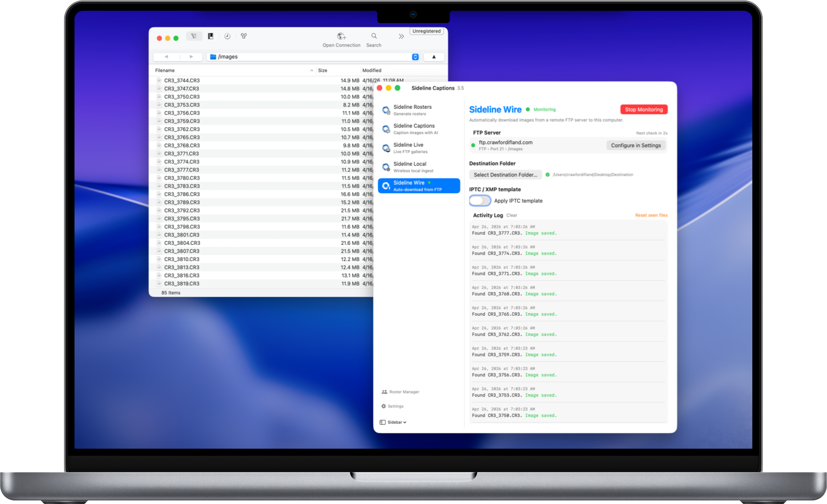
Task: Click the bookmarks icon in FTP toolbar
Action: pyautogui.click(x=211, y=36)
